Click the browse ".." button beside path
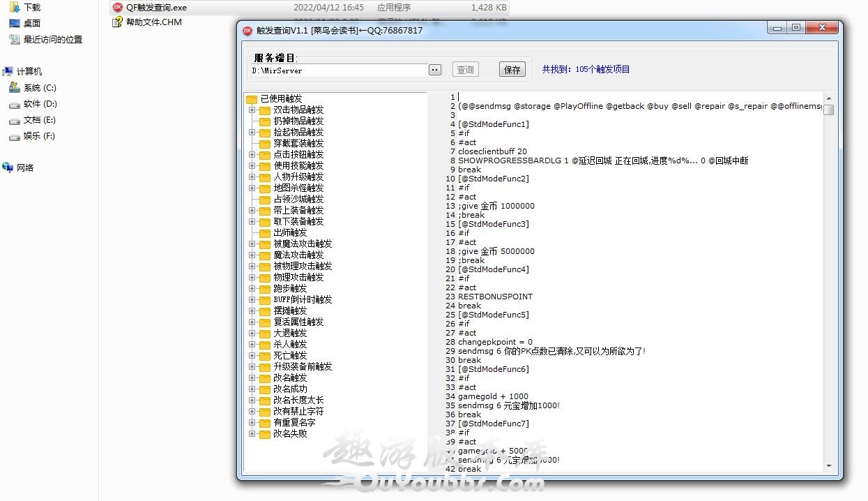Screen dimensions: 868x501 (435, 70)
